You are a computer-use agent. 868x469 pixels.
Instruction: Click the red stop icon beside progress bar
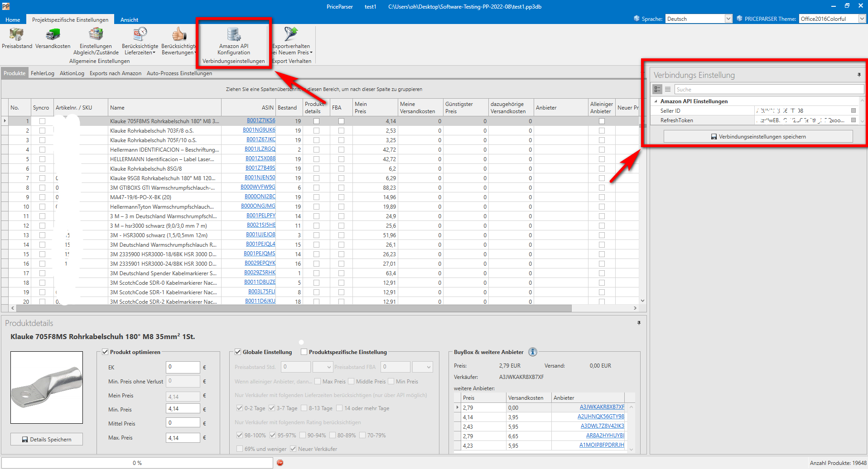pos(280,463)
